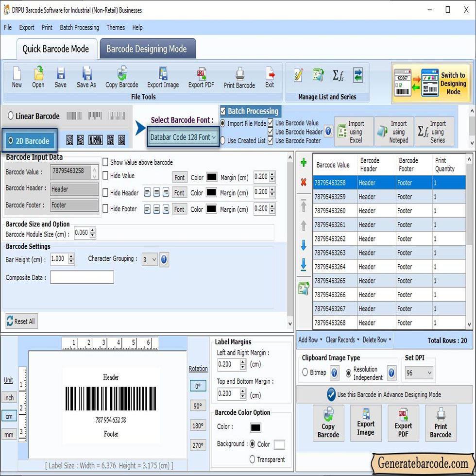Viewport: 476px width, 476px height.
Task: Click the Export PDF toolbar icon
Action: (201, 78)
